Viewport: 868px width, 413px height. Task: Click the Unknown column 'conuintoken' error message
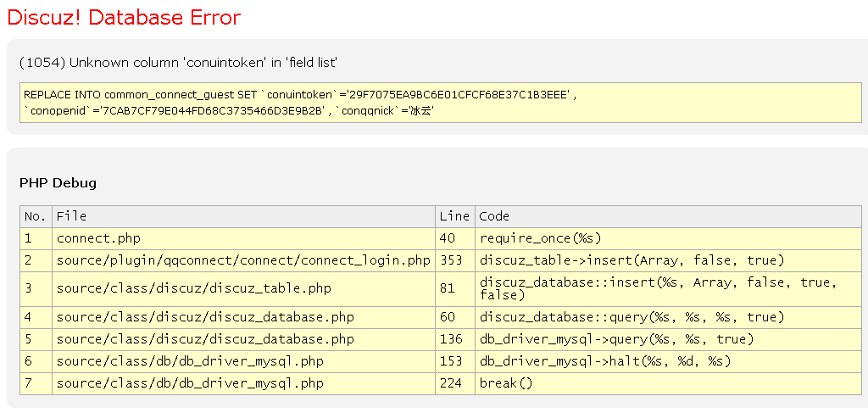(179, 63)
